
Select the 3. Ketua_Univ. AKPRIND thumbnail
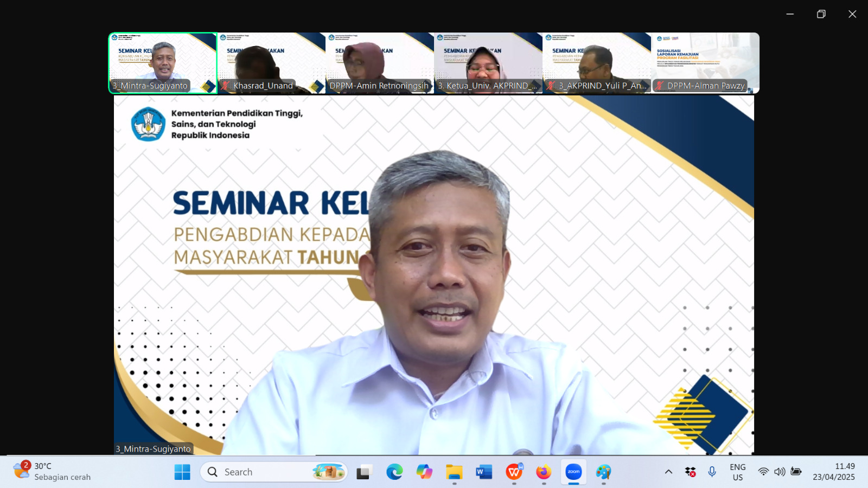pos(488,63)
